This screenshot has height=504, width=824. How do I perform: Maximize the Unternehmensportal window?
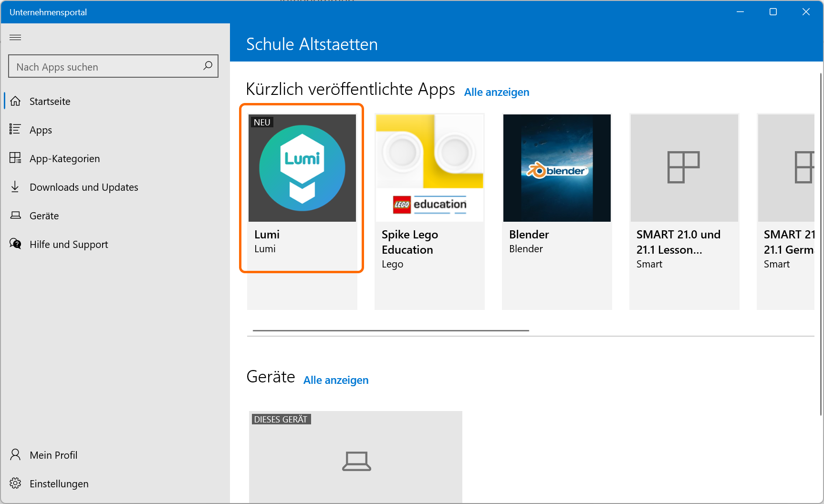pyautogui.click(x=773, y=12)
